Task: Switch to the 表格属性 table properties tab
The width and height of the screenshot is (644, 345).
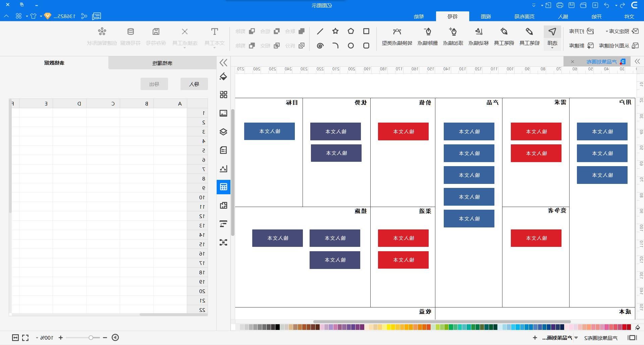Action: tap(162, 63)
